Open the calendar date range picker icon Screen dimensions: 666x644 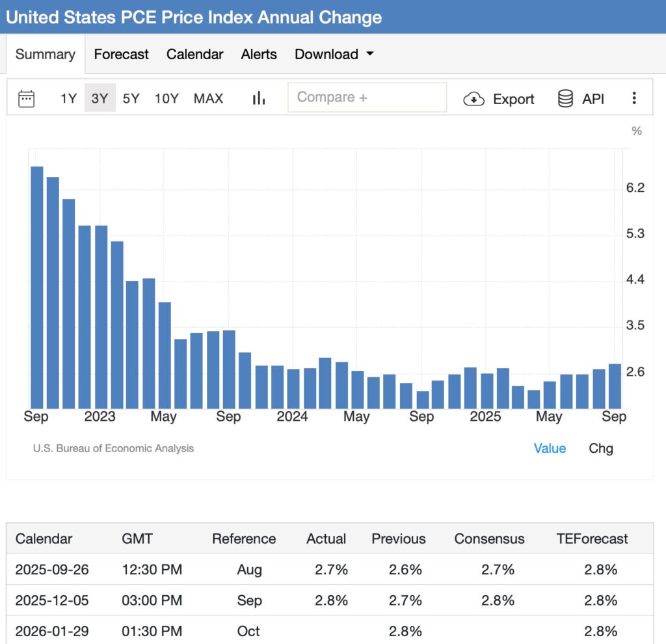pyautogui.click(x=27, y=98)
